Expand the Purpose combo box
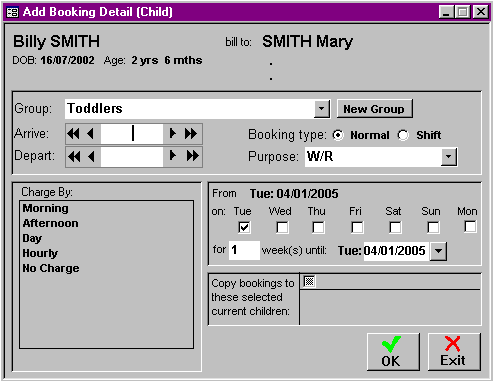 tap(449, 157)
